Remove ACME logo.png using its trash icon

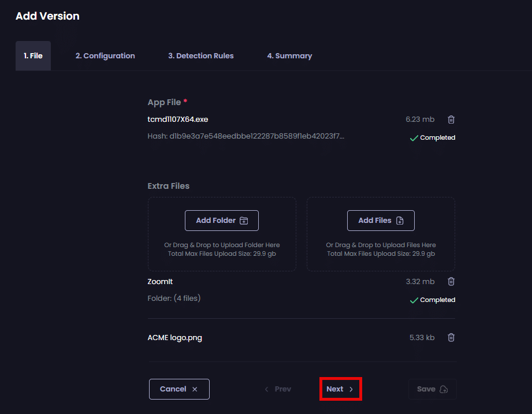(451, 338)
